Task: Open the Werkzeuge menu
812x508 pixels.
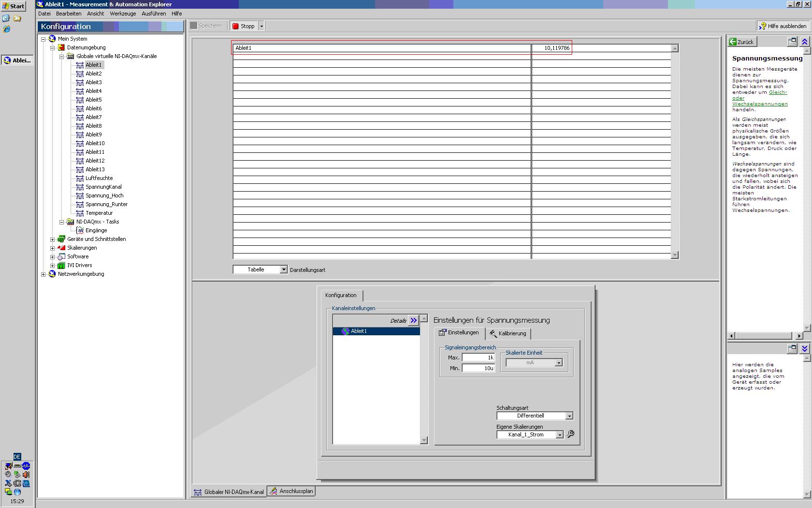Action: tap(123, 14)
